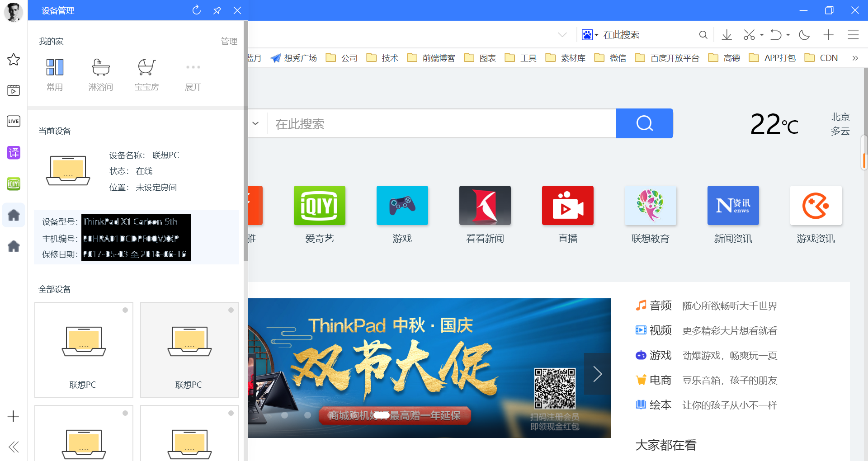This screenshot has width=868, height=461.
Task: Click the 管理 link in 我的家
Action: [229, 41]
